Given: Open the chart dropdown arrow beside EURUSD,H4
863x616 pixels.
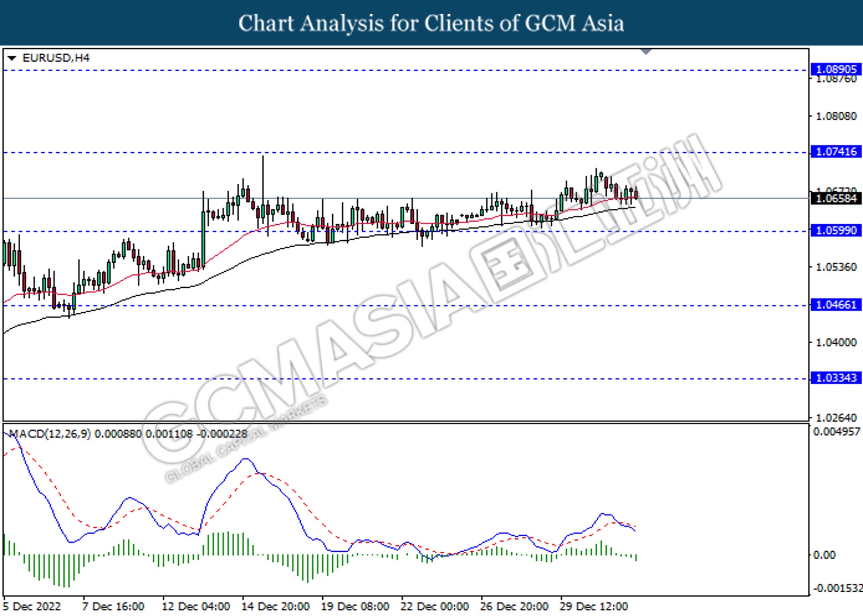Looking at the screenshot, I should [x=12, y=58].
